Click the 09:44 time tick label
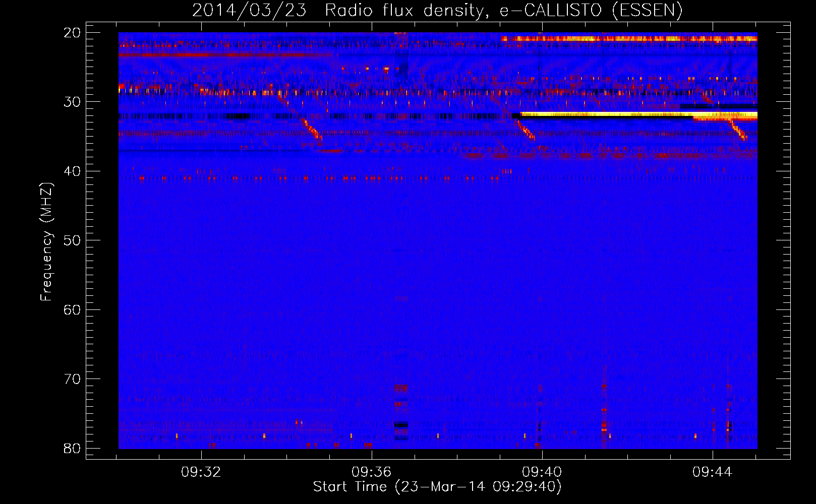 pos(712,472)
